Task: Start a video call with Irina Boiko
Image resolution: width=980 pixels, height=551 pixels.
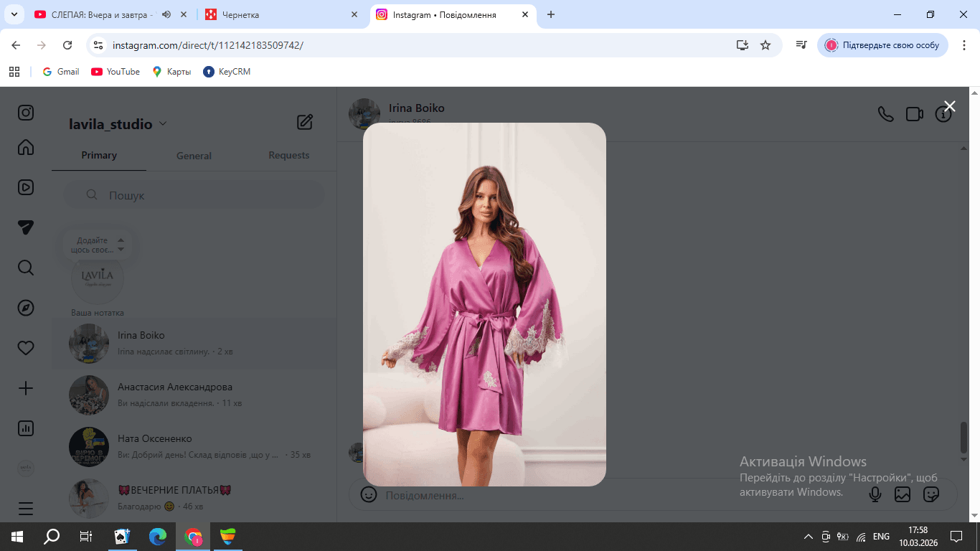Action: coord(915,114)
